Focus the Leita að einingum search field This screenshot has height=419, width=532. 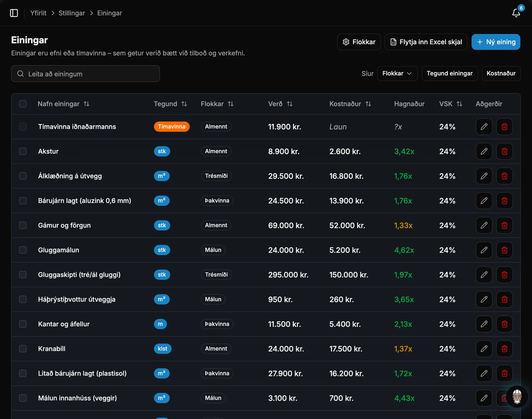click(x=85, y=74)
